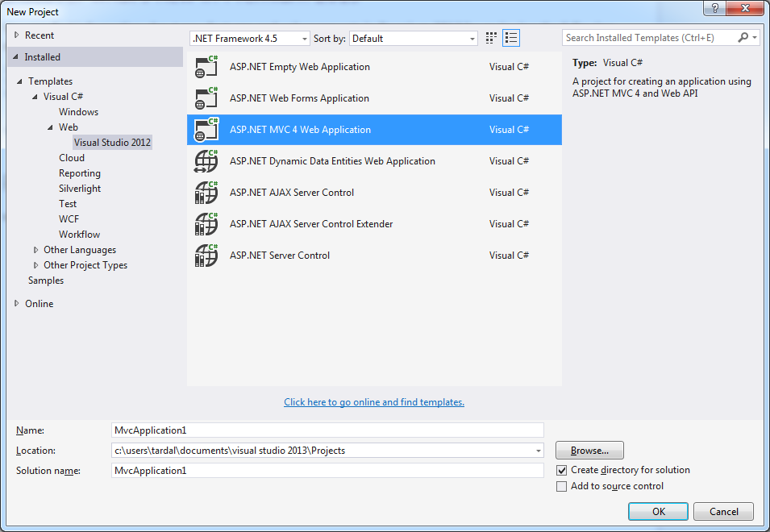Switch to small icons view
The width and height of the screenshot is (770, 532).
[510, 38]
